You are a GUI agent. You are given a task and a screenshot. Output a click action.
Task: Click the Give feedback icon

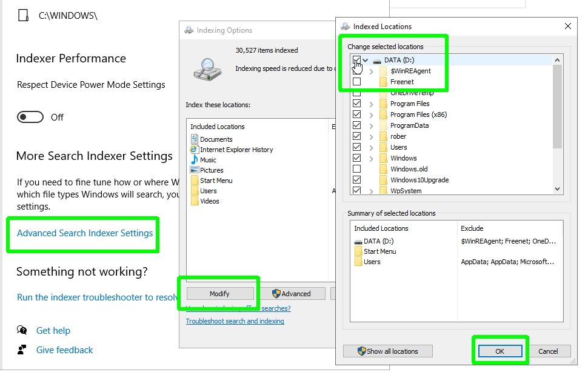22,350
